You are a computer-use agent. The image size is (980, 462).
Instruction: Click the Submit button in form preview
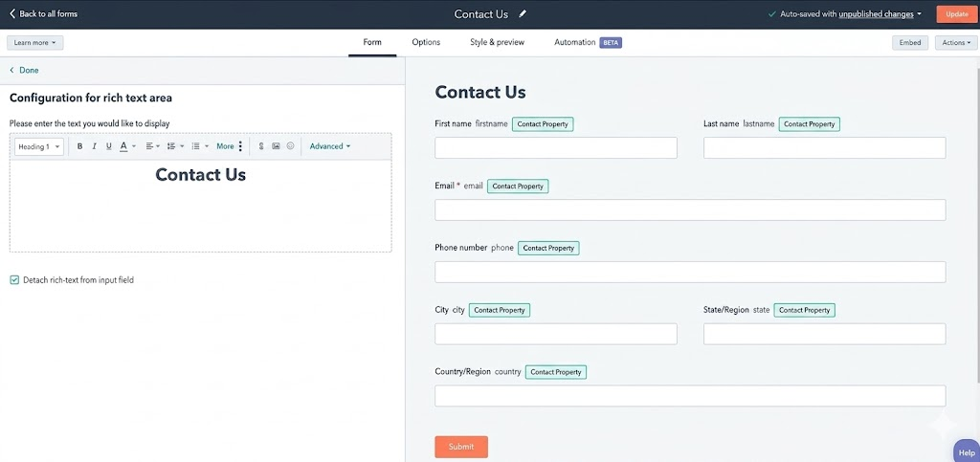click(461, 447)
